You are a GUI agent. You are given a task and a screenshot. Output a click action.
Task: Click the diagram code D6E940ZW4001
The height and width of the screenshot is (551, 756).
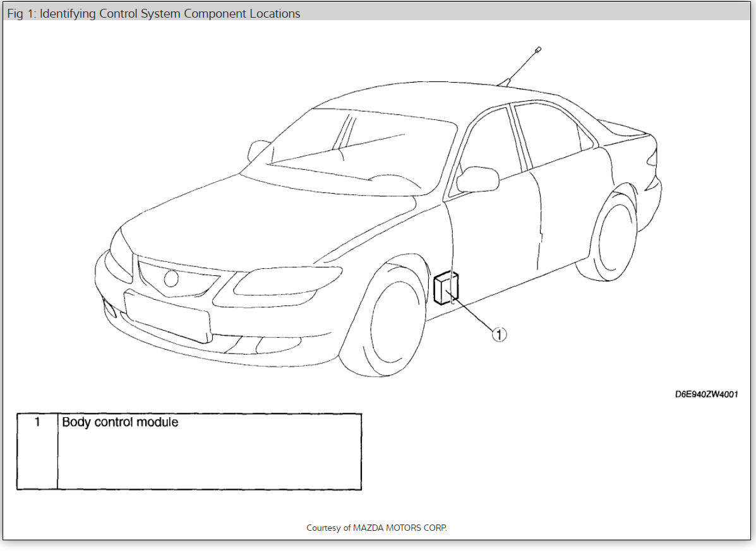pyautogui.click(x=706, y=394)
